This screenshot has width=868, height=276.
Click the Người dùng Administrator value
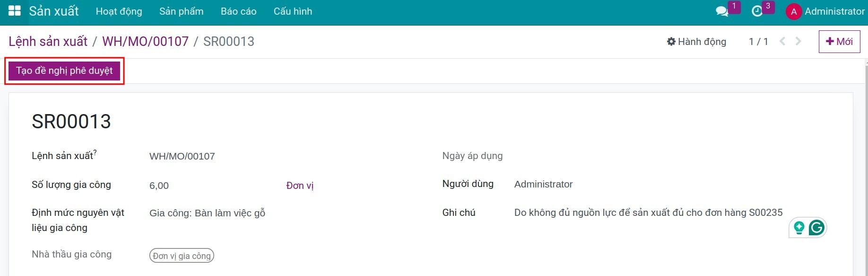[x=543, y=184]
